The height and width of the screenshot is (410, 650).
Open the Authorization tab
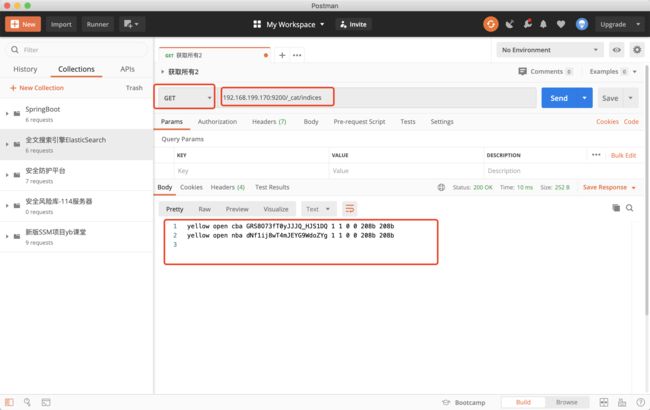217,121
